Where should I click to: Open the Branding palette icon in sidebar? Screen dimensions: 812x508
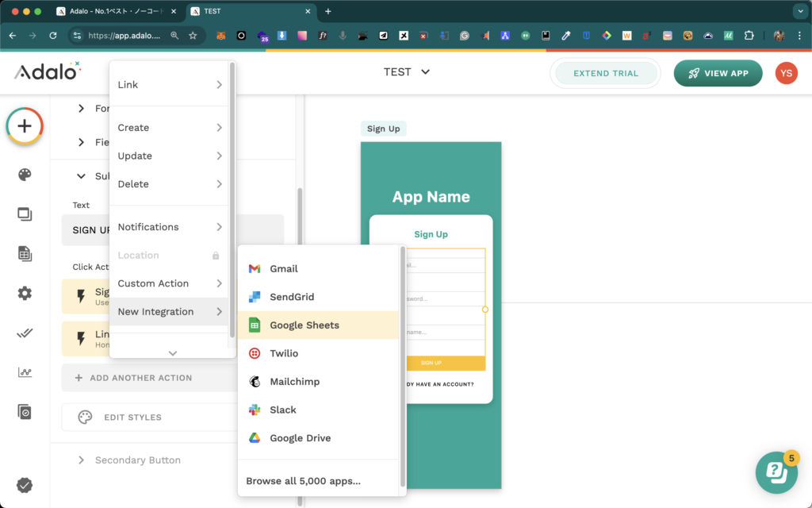[x=25, y=175]
